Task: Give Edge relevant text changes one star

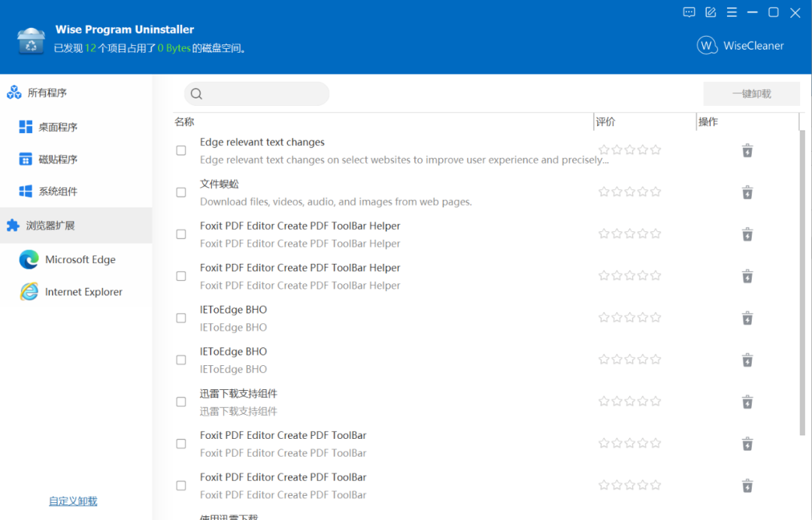Action: [x=604, y=150]
